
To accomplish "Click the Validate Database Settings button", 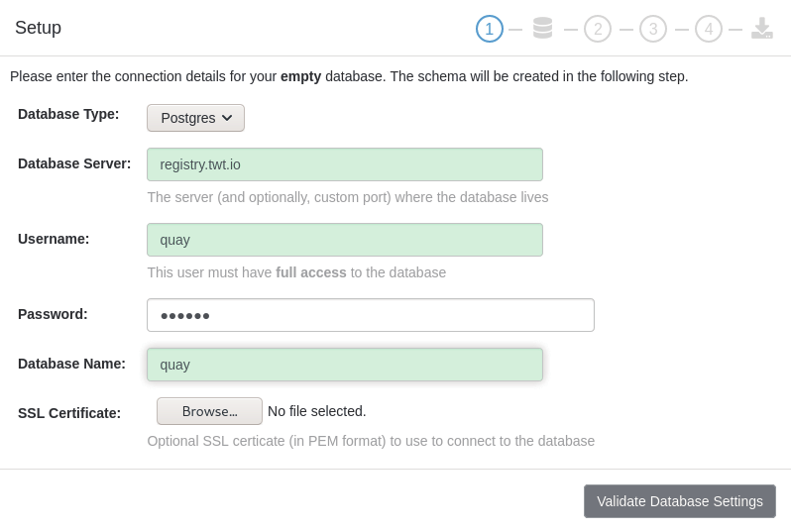I will 679,501.
